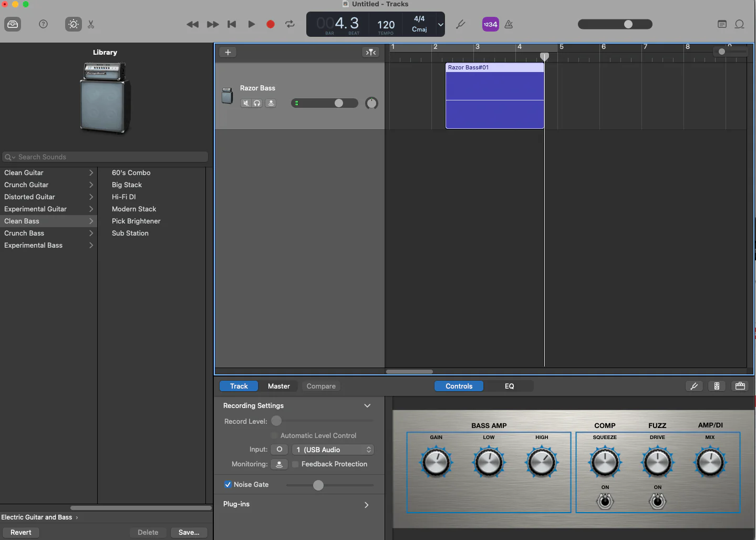This screenshot has height=540, width=756.
Task: Enable the 1234 count-in button
Action: (490, 24)
